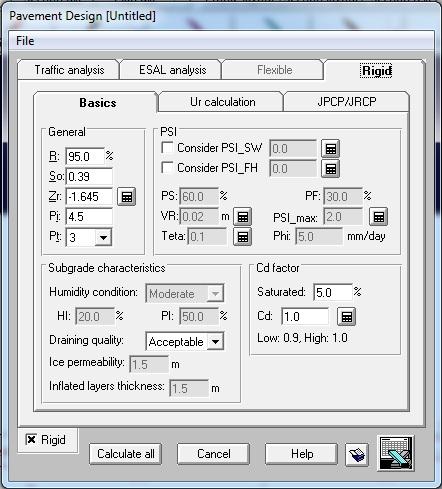Open the Draining quality dropdown

(x=216, y=341)
